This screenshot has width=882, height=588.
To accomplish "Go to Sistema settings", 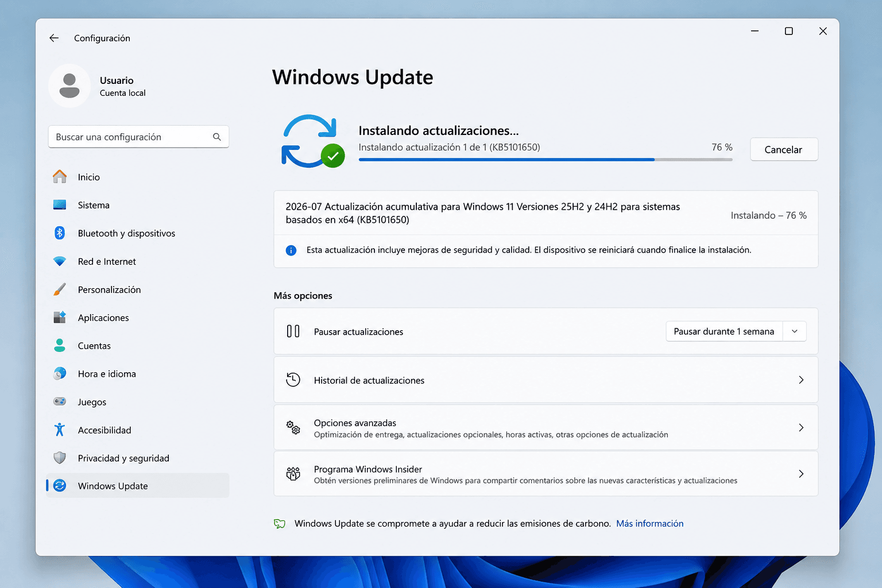I will [138, 205].
